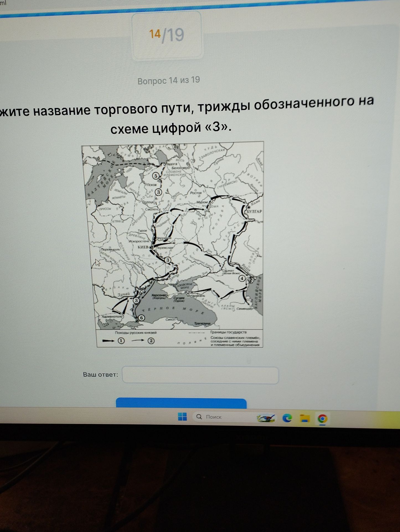The width and height of the screenshot is (400, 532).
Task: Click legend circle 2 with thin arrow
Action: tap(151, 341)
